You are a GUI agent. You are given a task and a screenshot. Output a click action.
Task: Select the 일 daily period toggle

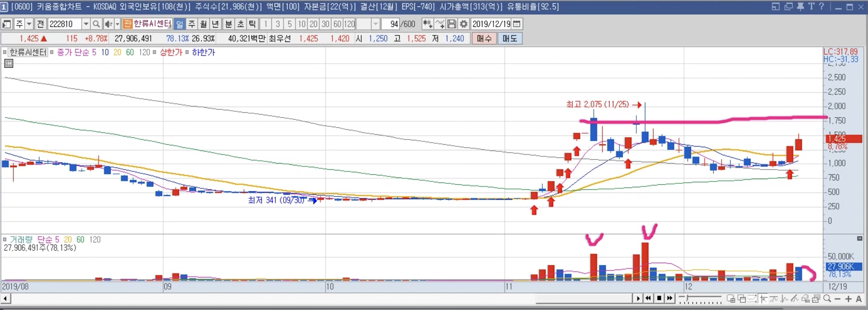pos(179,24)
